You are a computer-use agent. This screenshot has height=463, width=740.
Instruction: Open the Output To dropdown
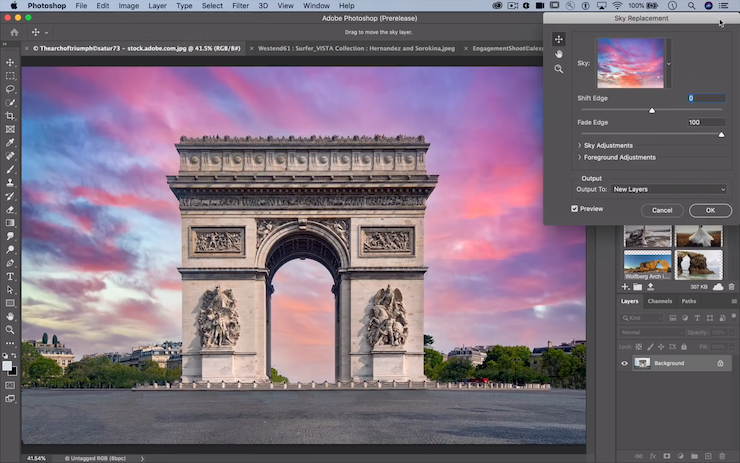(669, 189)
